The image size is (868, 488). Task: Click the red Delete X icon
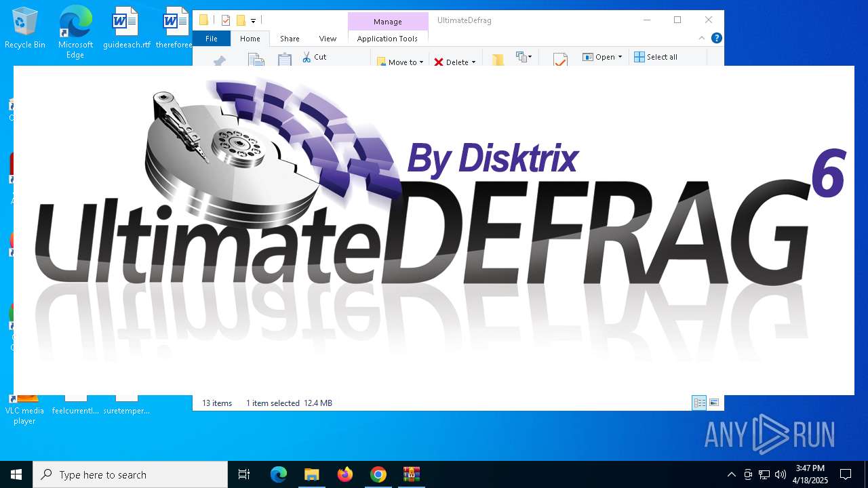pyautogui.click(x=439, y=62)
